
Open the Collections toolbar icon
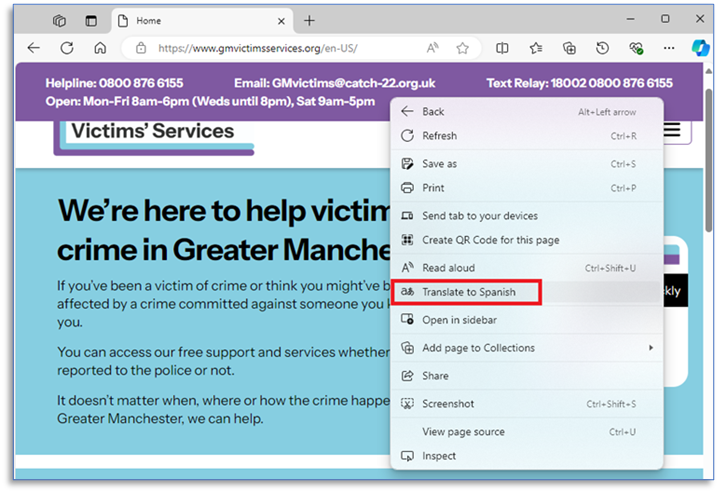point(569,48)
